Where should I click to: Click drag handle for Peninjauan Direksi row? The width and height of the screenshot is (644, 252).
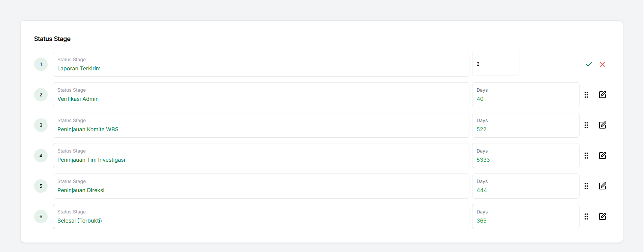(x=586, y=186)
